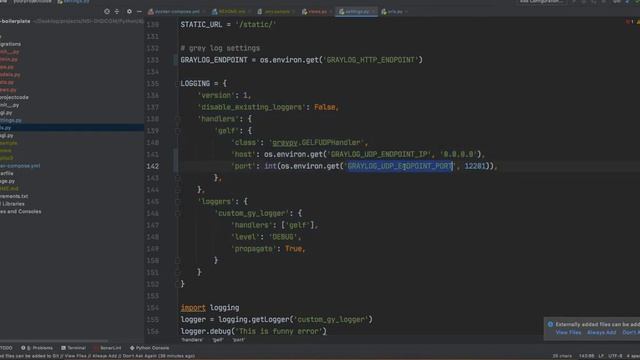This screenshot has height=360, width=640.
Task: Click the selected GRAYLOG_UDP_ENDPOINT_PORT text
Action: [400, 167]
